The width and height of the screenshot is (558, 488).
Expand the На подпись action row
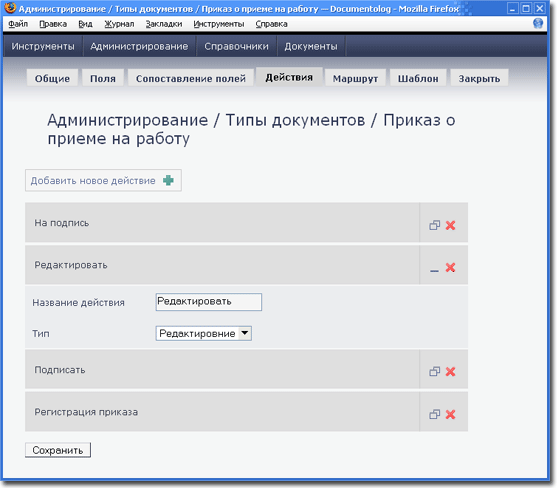pyautogui.click(x=434, y=225)
